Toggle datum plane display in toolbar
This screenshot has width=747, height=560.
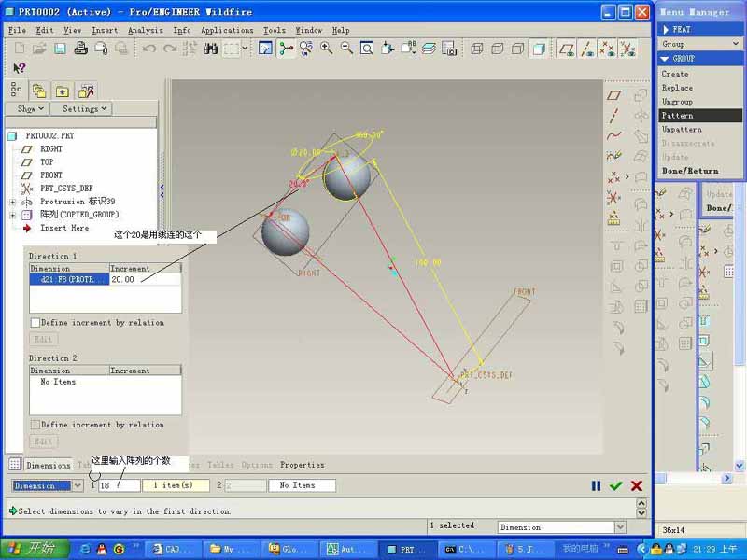tap(567, 49)
